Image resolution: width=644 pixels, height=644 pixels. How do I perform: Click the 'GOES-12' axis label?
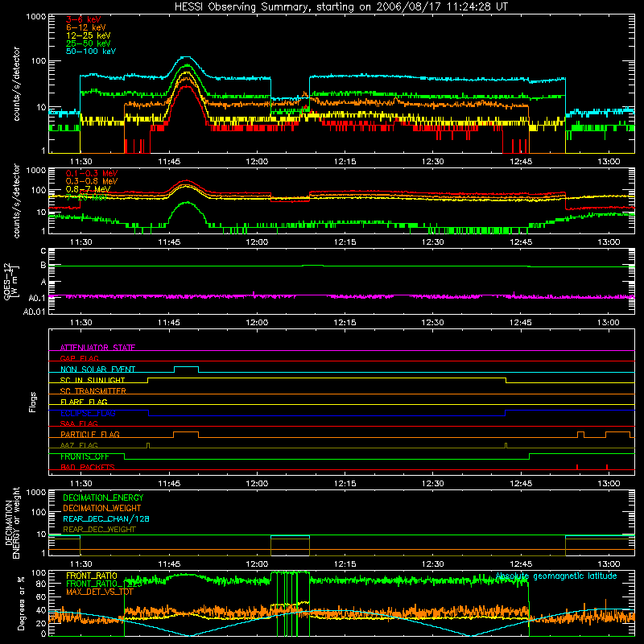coord(7,281)
